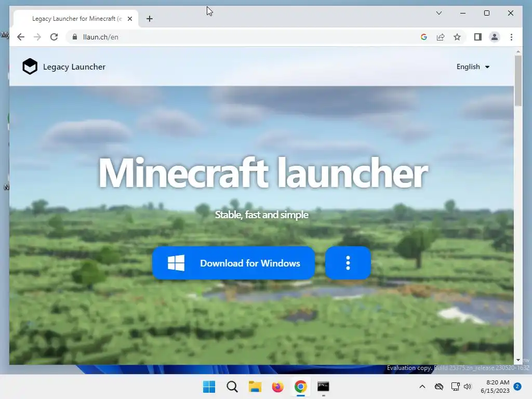Screen dimensions: 532x399
Task: Open more download options button
Action: coord(348,263)
